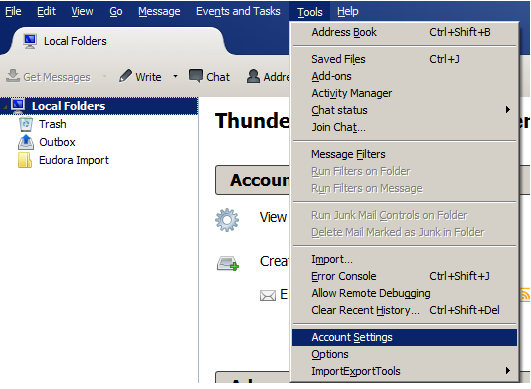Choose Import... menu entry

pyautogui.click(x=404, y=259)
